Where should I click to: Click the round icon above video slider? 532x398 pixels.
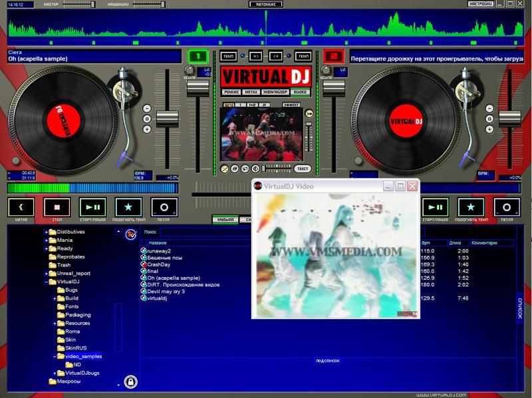pos(309,114)
